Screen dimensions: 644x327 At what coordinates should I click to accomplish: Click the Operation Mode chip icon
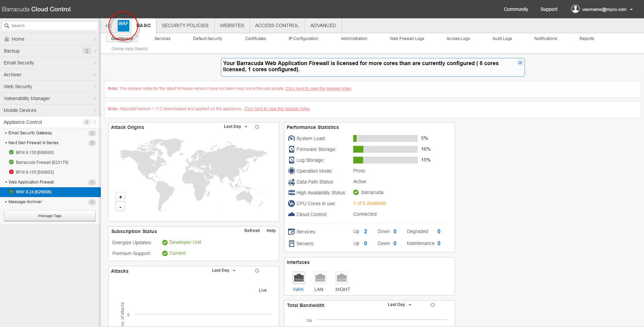click(291, 171)
